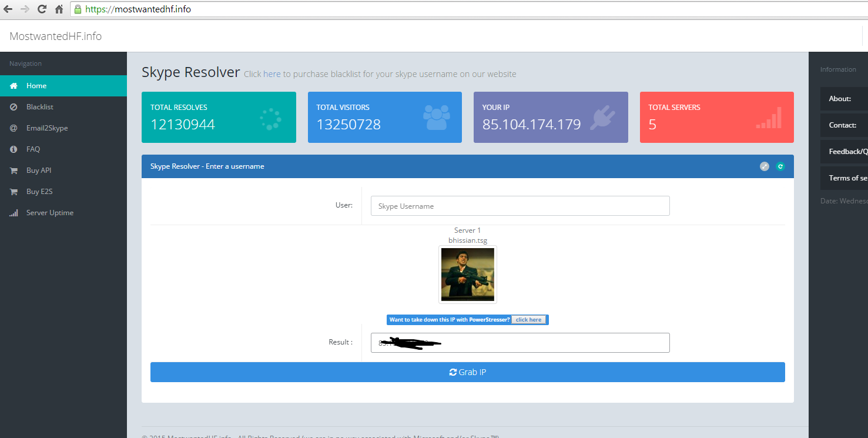Click the Buy E2S cart icon
The image size is (868, 438).
click(x=14, y=192)
